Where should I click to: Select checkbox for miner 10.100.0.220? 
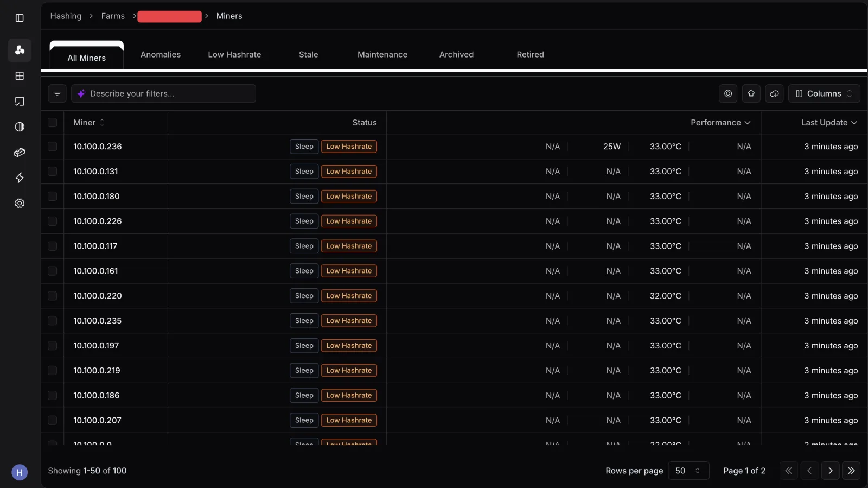click(x=52, y=296)
